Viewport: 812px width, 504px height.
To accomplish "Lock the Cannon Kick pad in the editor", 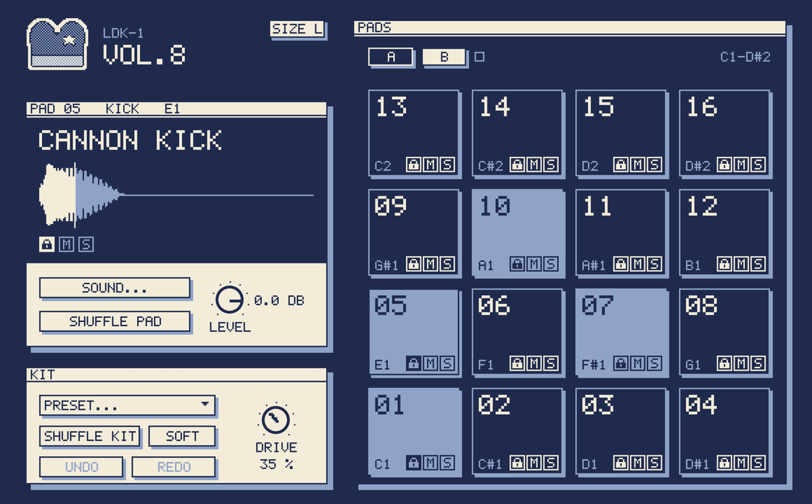I will coord(47,244).
